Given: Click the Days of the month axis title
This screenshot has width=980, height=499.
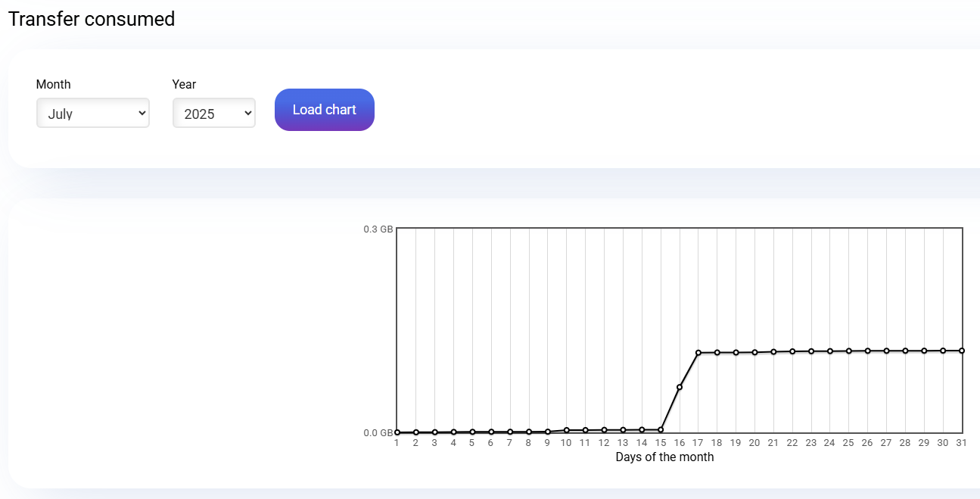Looking at the screenshot, I should coord(664,457).
